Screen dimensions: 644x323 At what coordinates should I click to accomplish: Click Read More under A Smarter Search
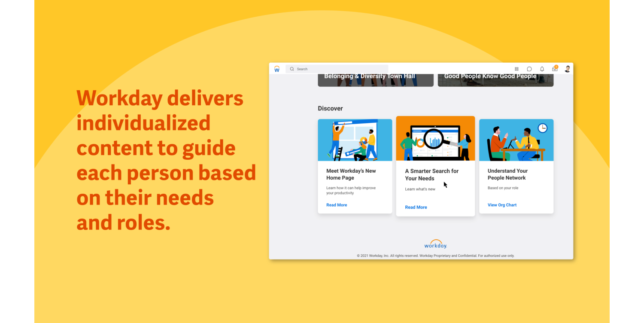[x=416, y=207]
